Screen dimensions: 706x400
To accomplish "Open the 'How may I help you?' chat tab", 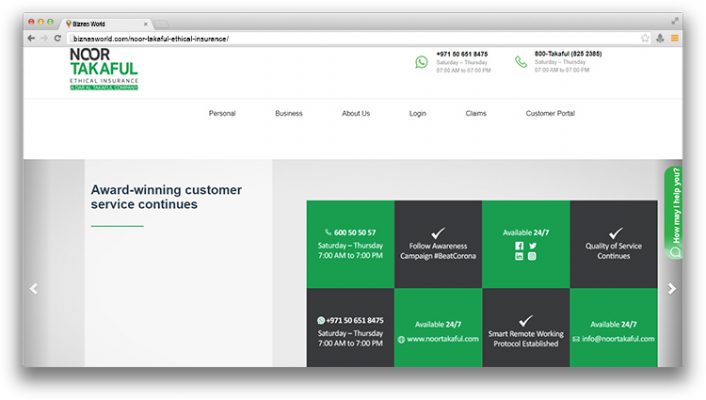I will [674, 212].
